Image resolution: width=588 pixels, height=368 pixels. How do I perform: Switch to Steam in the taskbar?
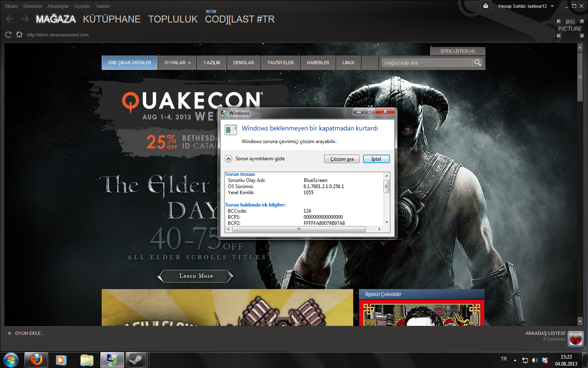[x=136, y=360]
